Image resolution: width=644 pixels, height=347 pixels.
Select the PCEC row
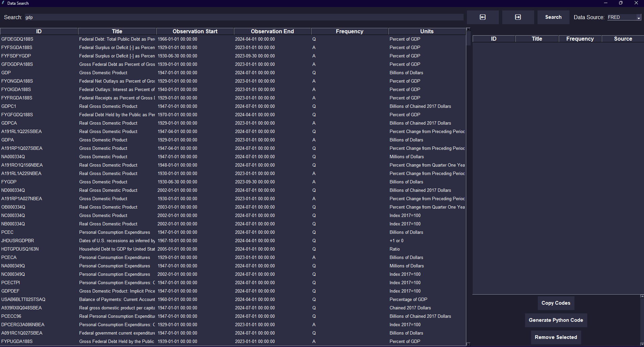tap(233, 232)
